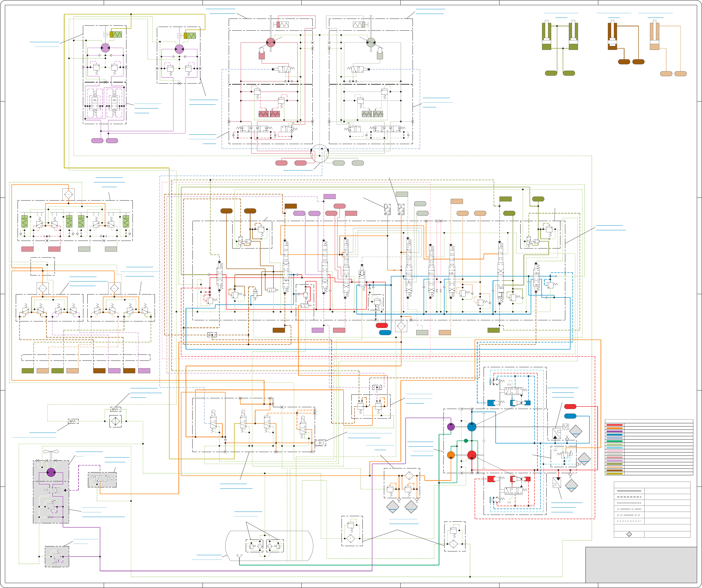Image resolution: width=702 pixels, height=588 pixels.
Task: Select the purple fan motor circle in gray block
Action: 51,472
